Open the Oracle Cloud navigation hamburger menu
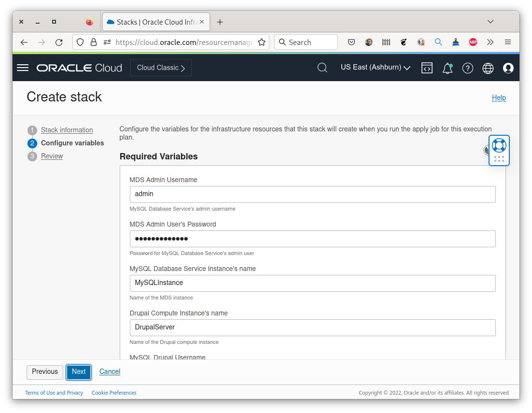Image resolution: width=532 pixels, height=413 pixels. 22,68
